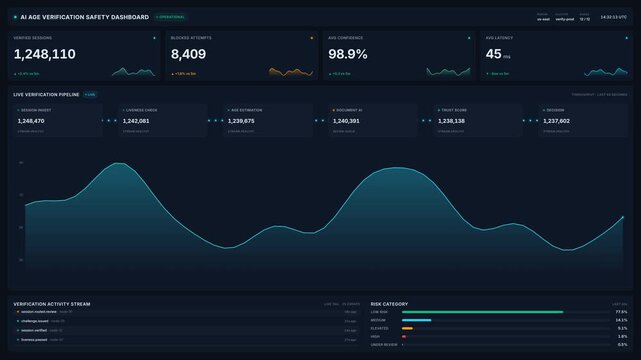Click the 14.1% medium risk percentage
This screenshot has width=641, height=360.
click(621, 320)
